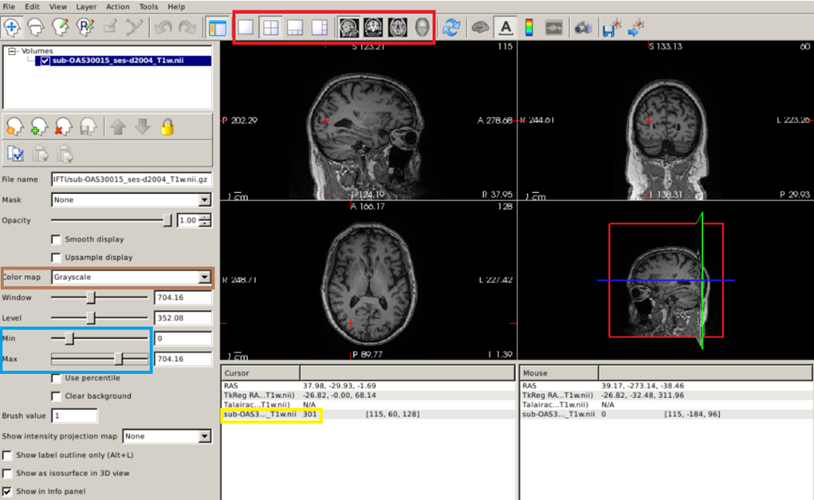Select the Measure tool icon
This screenshot has height=500, width=814.
[x=35, y=28]
